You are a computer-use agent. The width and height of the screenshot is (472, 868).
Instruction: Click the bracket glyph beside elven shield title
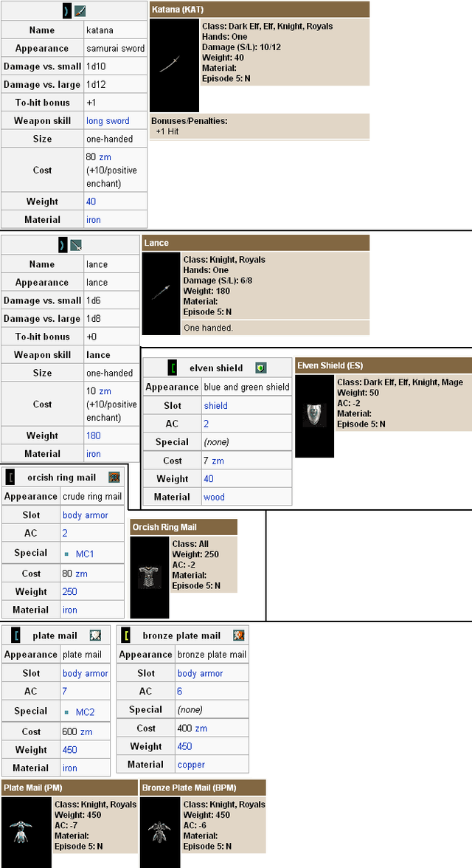[173, 368]
